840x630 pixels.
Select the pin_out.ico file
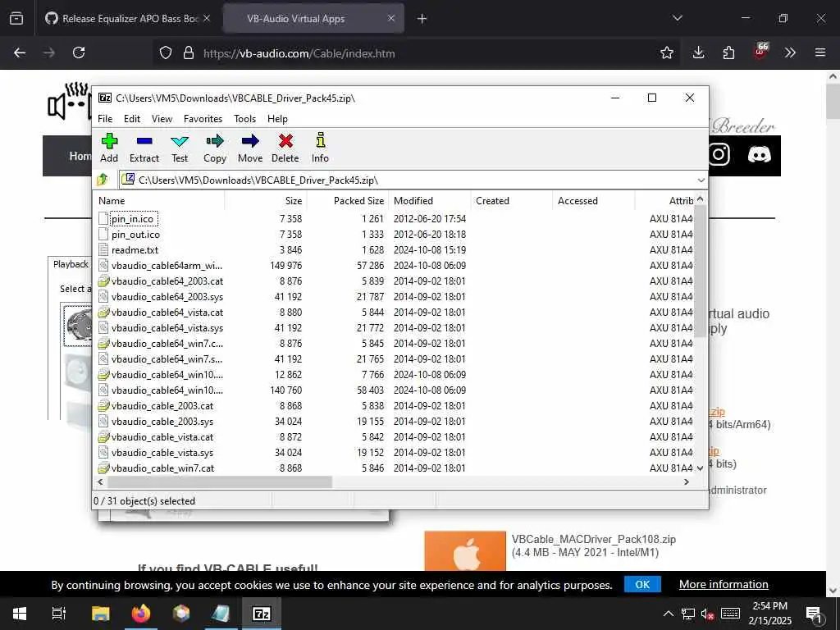(135, 234)
